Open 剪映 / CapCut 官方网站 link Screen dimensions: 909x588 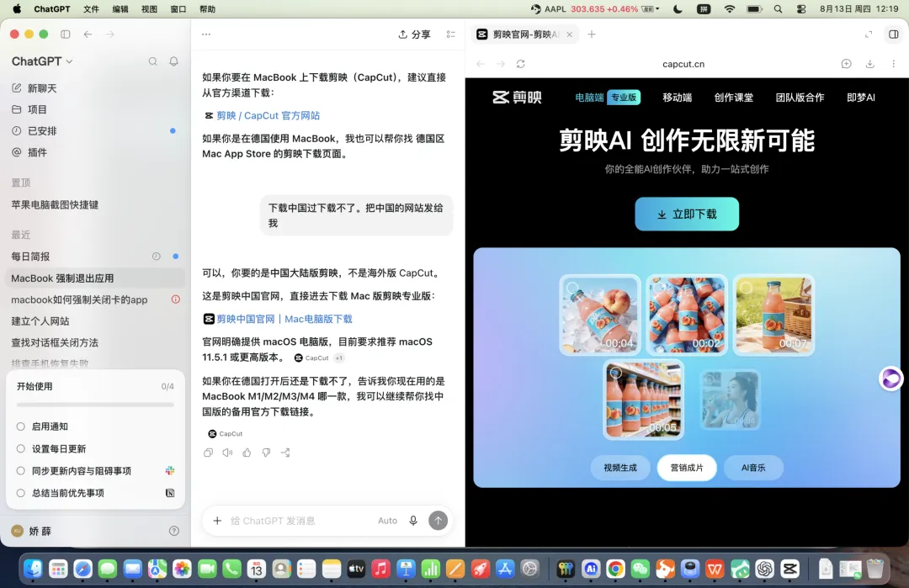pos(268,115)
